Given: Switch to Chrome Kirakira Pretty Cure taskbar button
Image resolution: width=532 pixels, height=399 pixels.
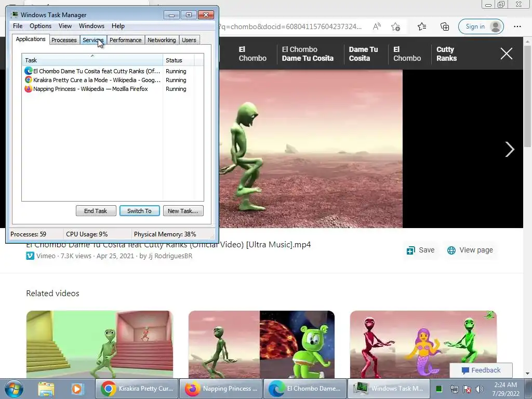Looking at the screenshot, I should [137, 389].
